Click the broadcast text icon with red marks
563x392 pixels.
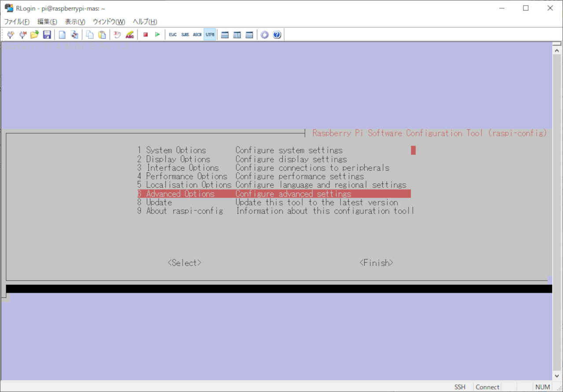[117, 35]
